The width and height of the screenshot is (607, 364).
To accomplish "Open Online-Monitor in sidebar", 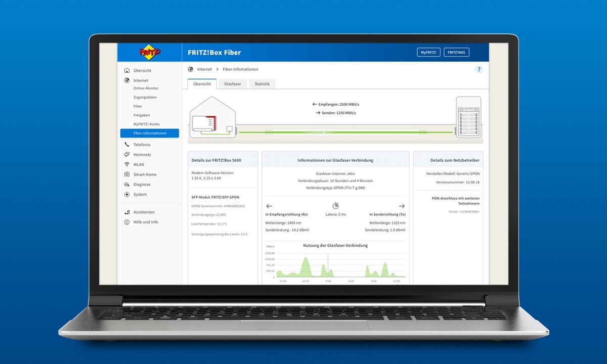I will point(146,88).
